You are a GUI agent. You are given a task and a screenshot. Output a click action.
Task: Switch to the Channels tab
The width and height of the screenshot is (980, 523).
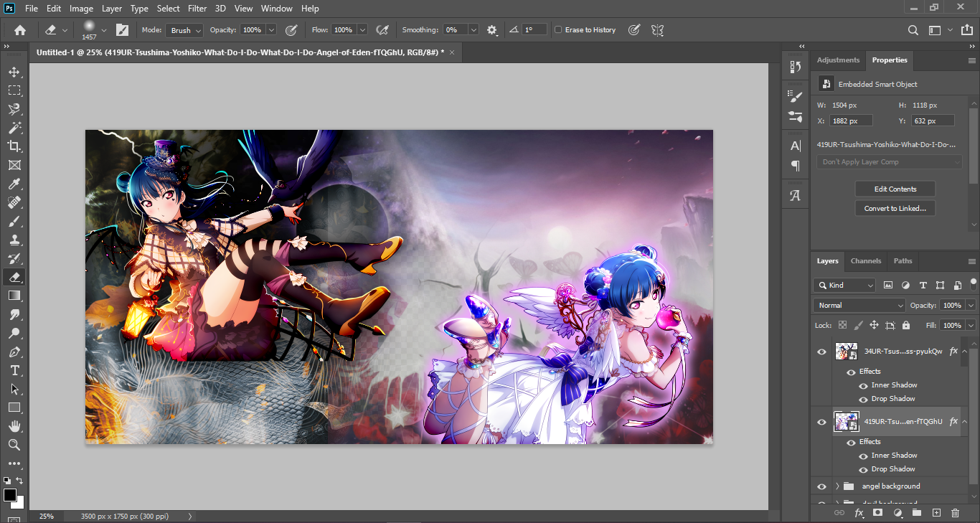pos(866,261)
